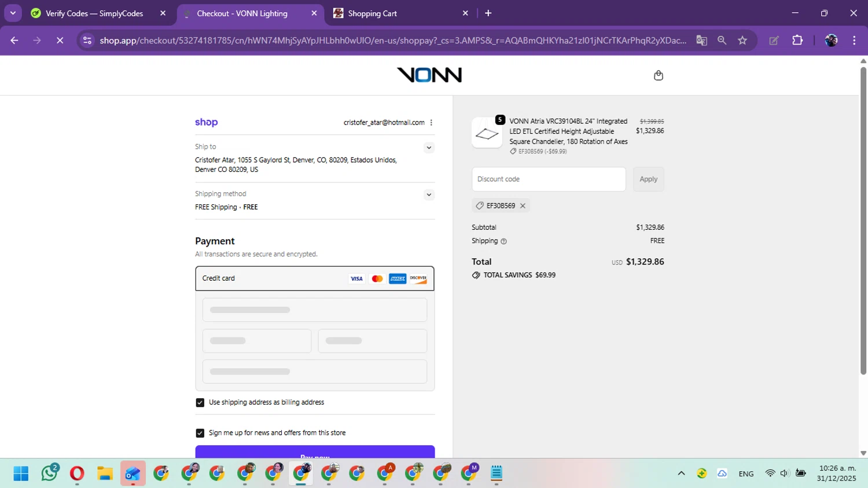868x488 pixels.
Task: Click the shipping info help icon
Action: [503, 241]
